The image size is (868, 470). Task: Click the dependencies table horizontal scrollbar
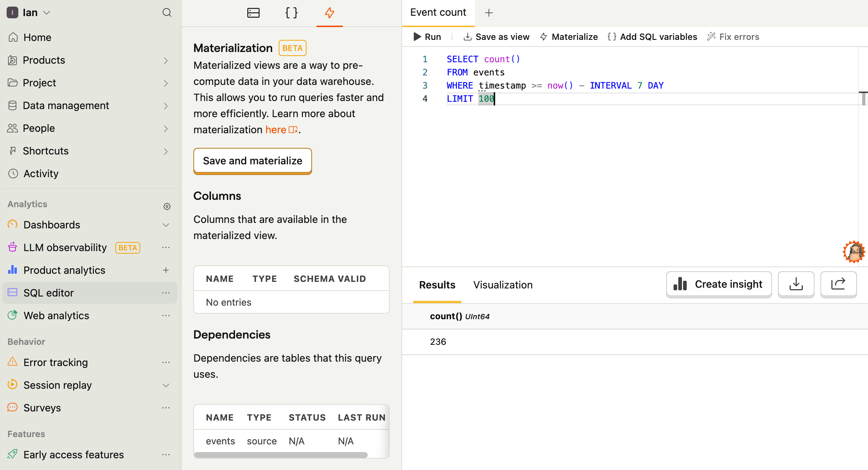coord(281,455)
